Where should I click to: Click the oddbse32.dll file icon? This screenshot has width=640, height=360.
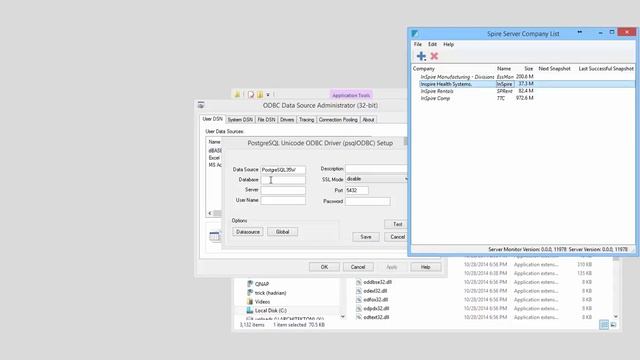coord(358,282)
